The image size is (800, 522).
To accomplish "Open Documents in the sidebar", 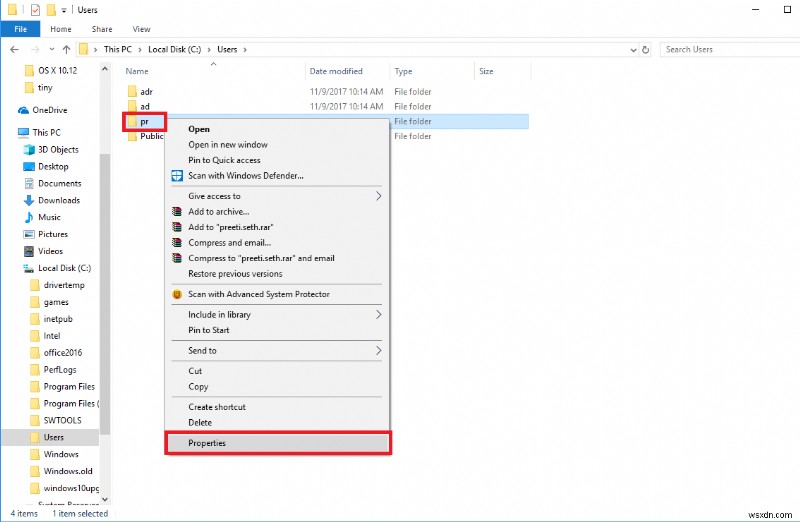I will [x=59, y=183].
